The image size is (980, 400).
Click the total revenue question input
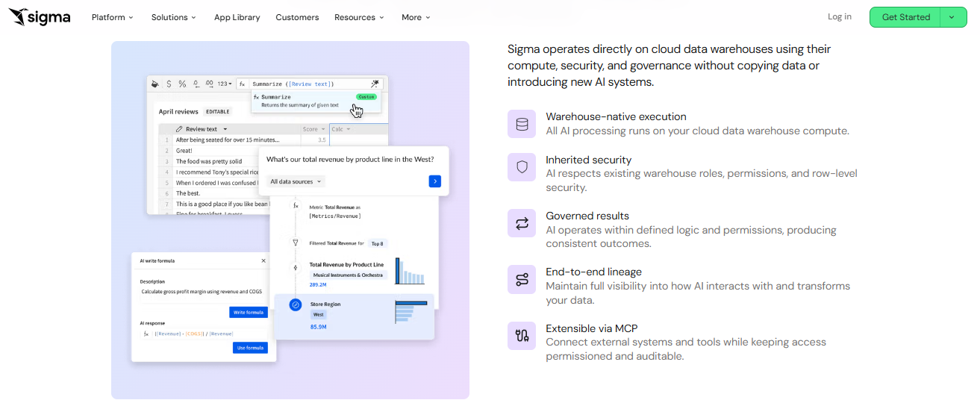(x=350, y=160)
